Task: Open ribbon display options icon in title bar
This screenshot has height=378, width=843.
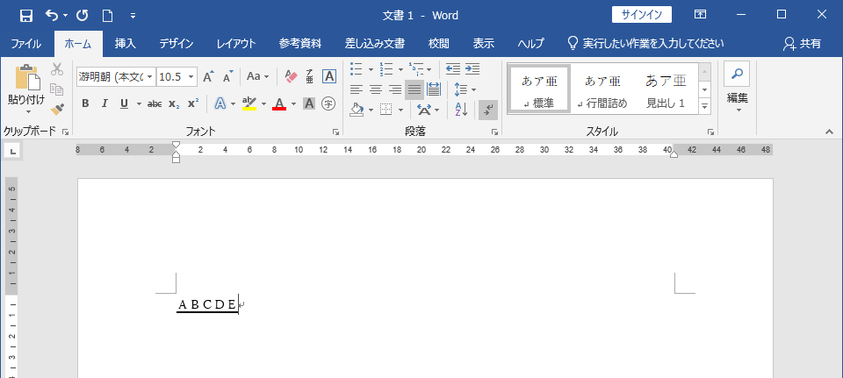Action: click(699, 15)
